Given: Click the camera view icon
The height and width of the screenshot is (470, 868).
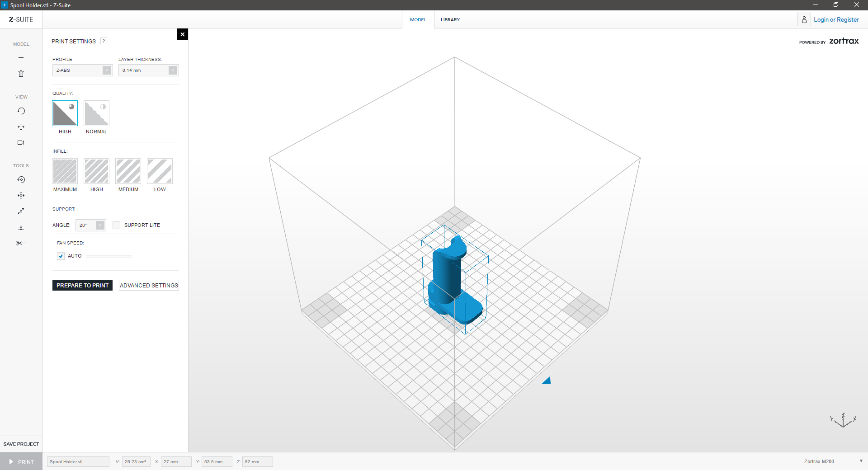Looking at the screenshot, I should [x=21, y=143].
